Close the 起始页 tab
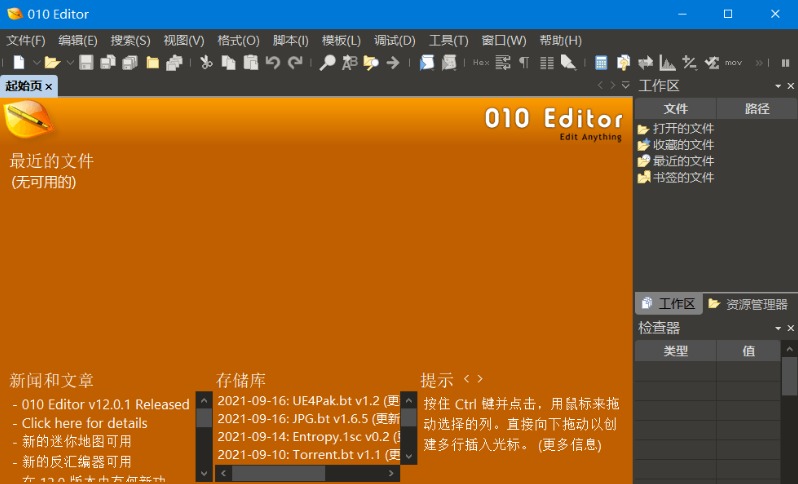Image resolution: width=798 pixels, height=484 pixels. [x=49, y=87]
